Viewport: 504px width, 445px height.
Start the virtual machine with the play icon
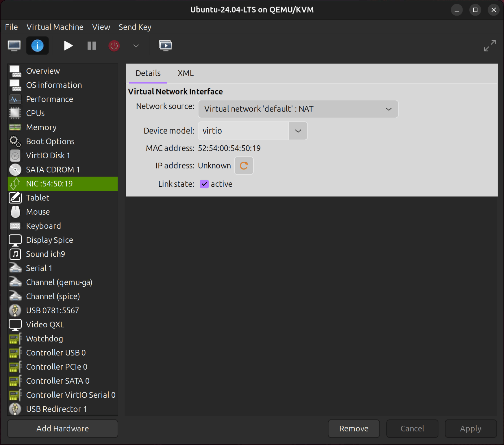68,46
